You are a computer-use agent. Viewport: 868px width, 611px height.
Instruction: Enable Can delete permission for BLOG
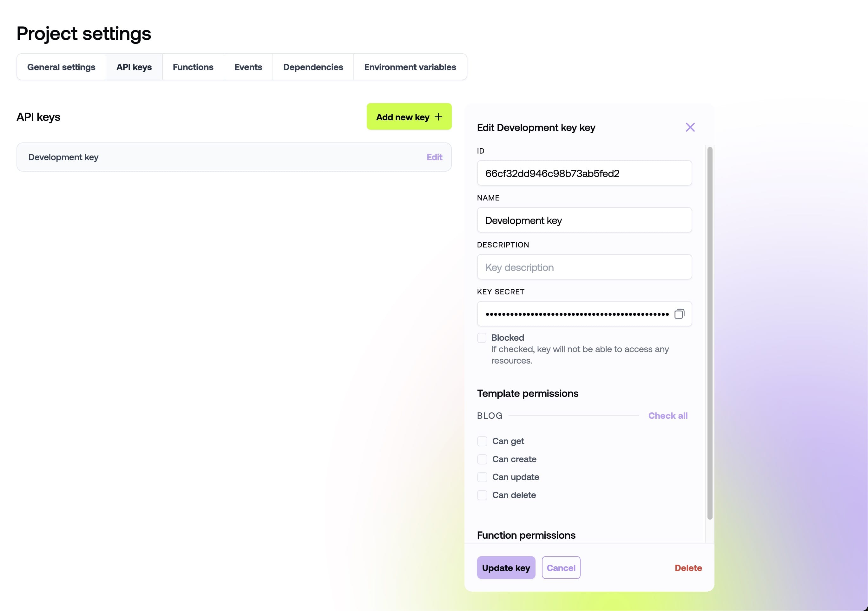[482, 495]
